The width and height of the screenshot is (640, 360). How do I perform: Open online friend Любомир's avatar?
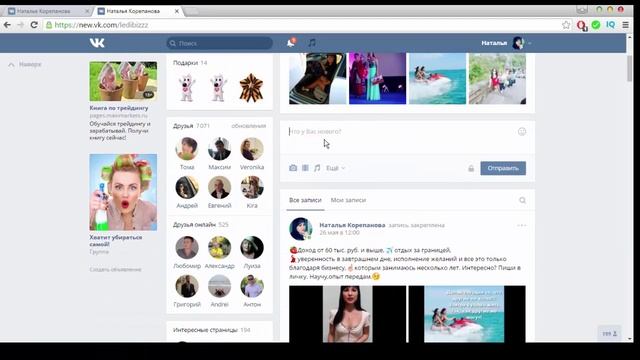pos(187,247)
